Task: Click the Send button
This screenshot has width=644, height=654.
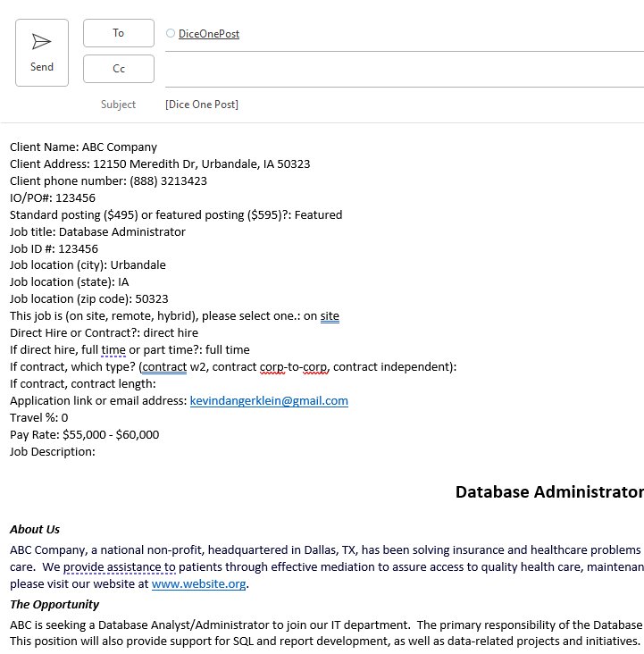Action: (x=42, y=53)
